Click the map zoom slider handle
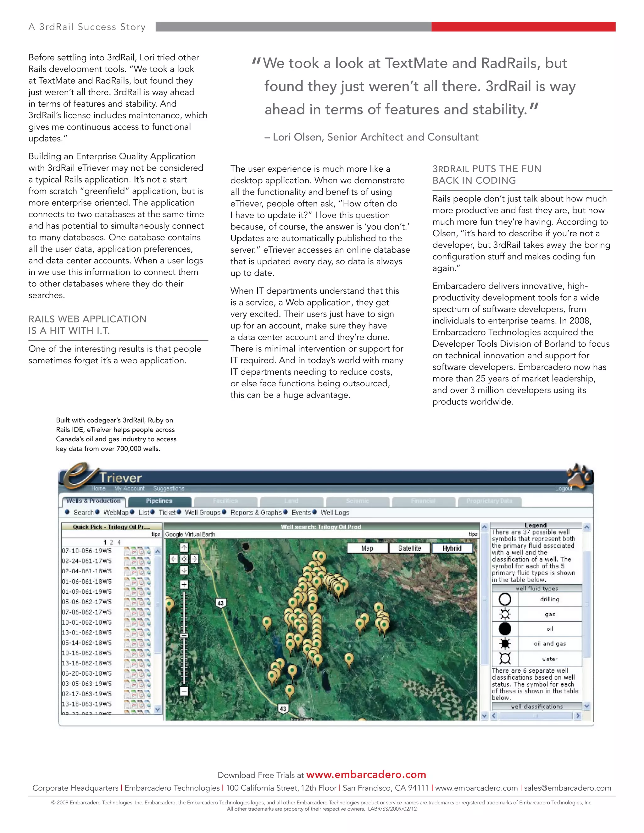The height and width of the screenshot is (833, 644). [184, 635]
